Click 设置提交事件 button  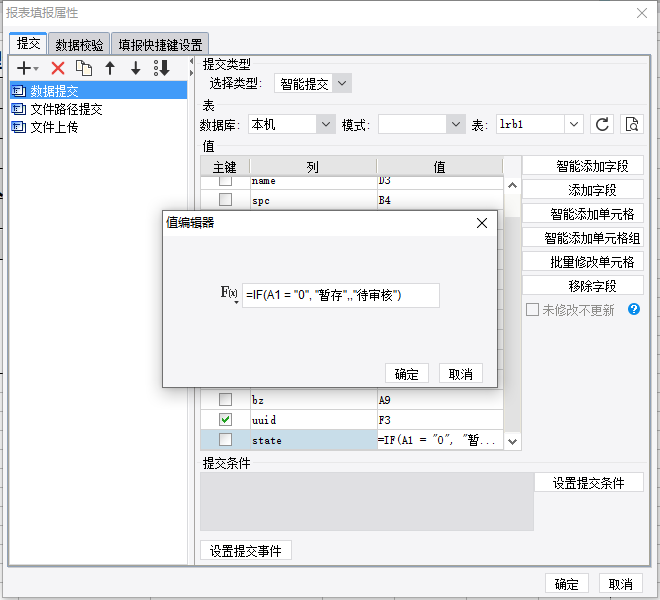click(x=245, y=550)
